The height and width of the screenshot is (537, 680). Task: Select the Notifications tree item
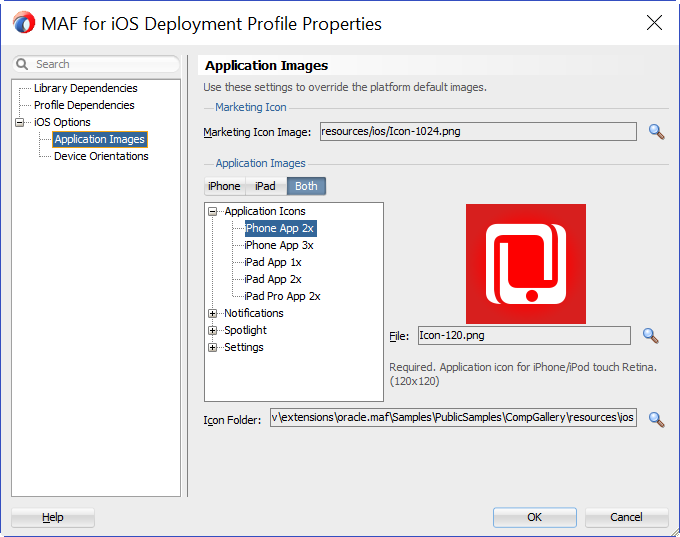point(254,313)
